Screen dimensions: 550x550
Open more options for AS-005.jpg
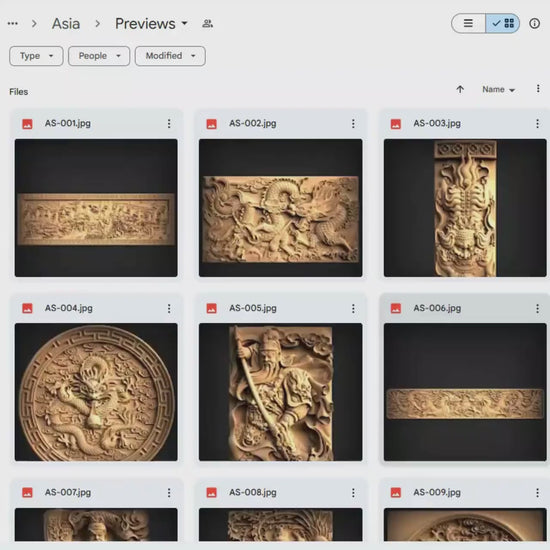pos(353,308)
